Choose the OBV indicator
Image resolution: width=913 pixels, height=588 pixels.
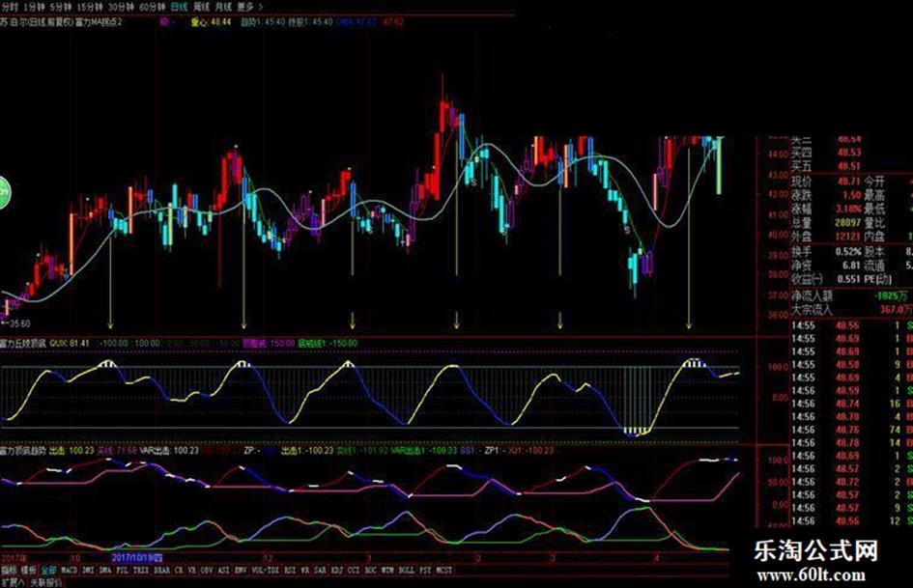(x=206, y=571)
